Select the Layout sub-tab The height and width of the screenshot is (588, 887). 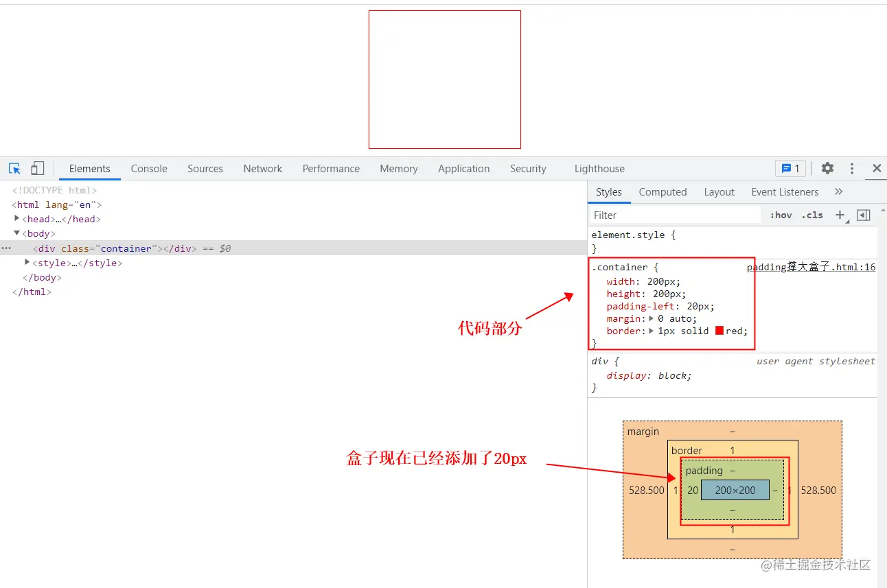click(x=719, y=192)
